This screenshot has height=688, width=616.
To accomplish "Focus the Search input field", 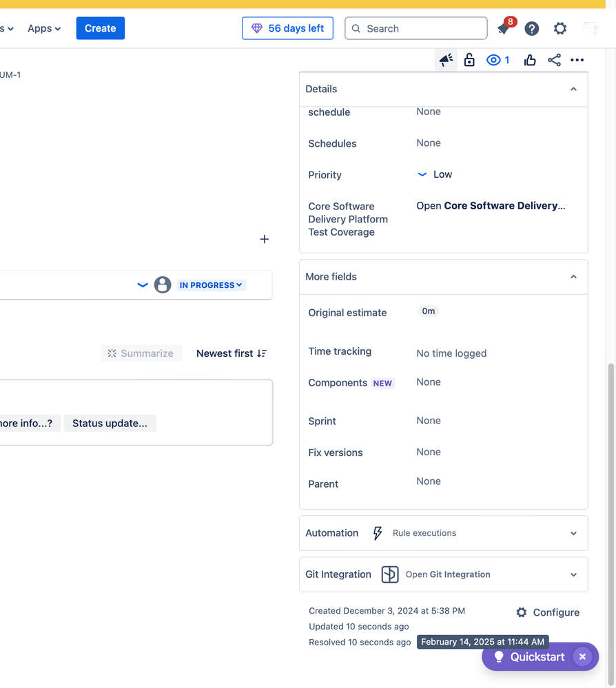I will (x=416, y=28).
